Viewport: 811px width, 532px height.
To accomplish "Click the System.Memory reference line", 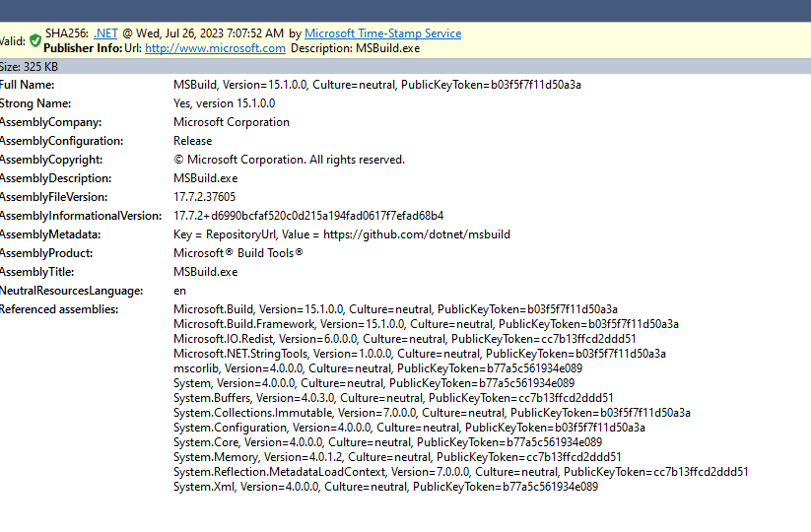I will (x=397, y=457).
